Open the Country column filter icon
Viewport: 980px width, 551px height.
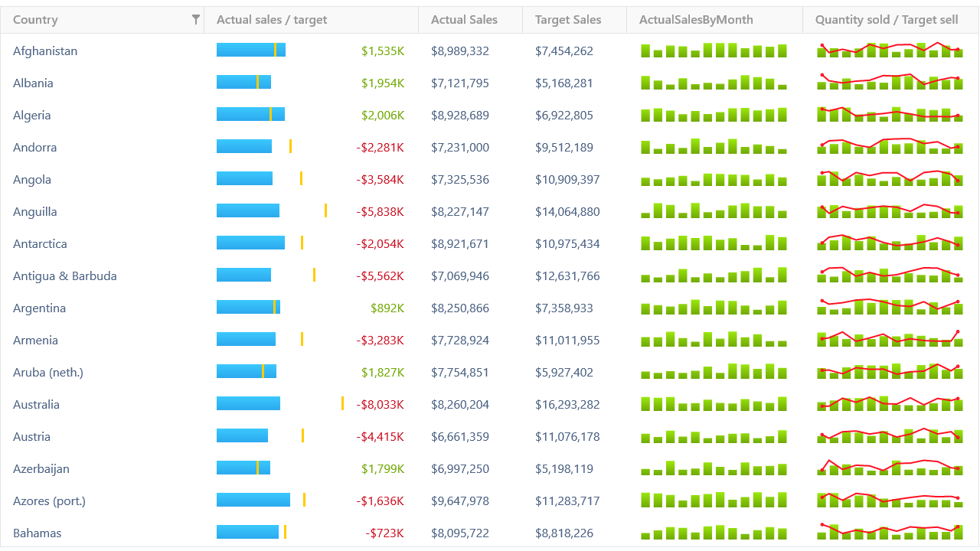196,20
